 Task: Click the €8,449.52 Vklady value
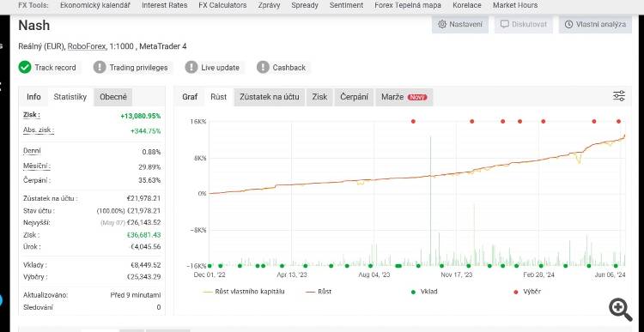(145, 265)
